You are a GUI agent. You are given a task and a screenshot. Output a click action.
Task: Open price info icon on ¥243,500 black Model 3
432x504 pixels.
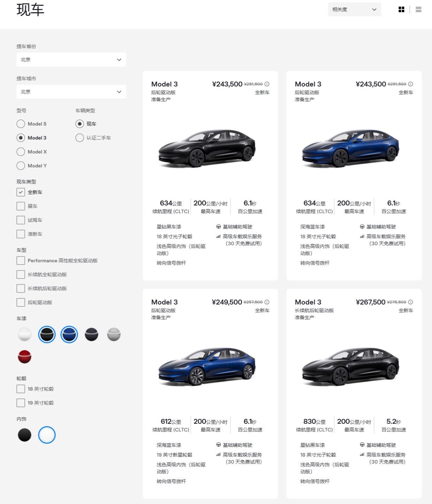[x=267, y=84]
